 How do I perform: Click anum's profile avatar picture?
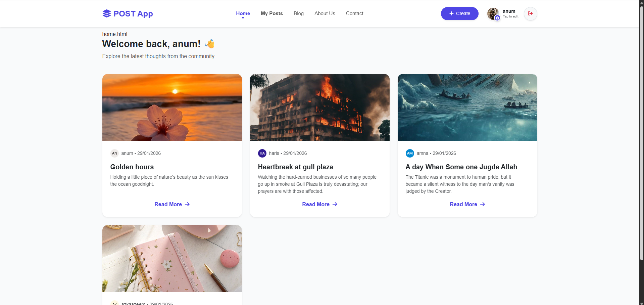[x=492, y=13]
